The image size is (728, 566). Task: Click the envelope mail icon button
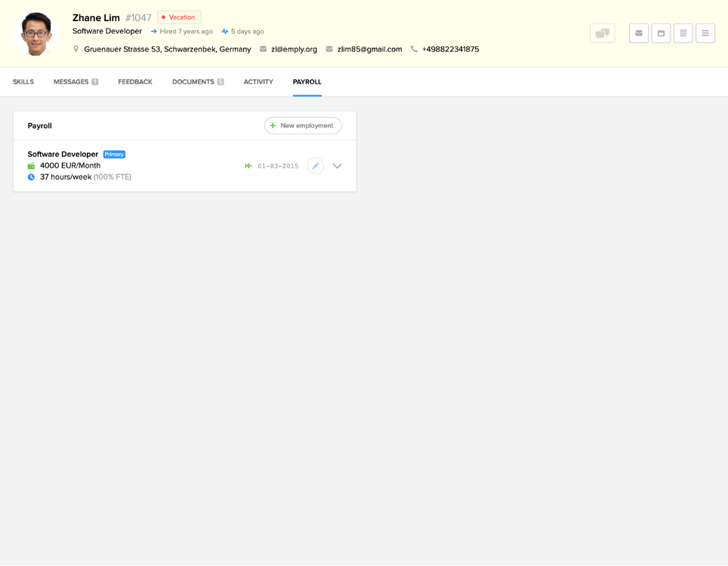[x=639, y=33]
